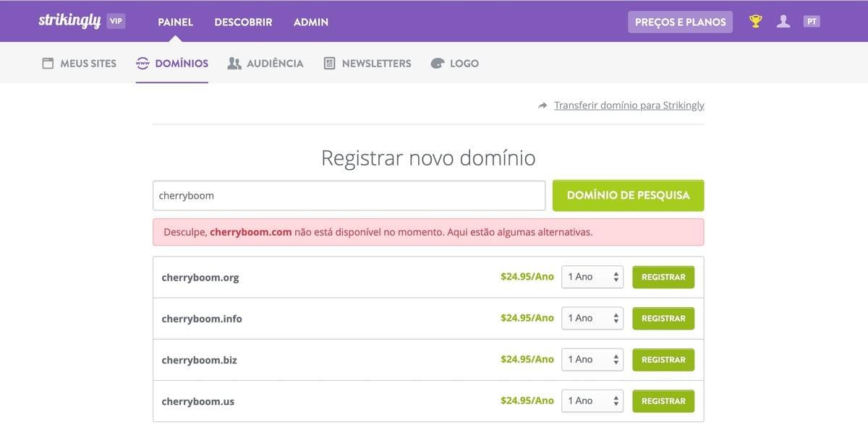Open the years dropdown for cherryboom.biz
The width and height of the screenshot is (868, 438).
point(592,359)
